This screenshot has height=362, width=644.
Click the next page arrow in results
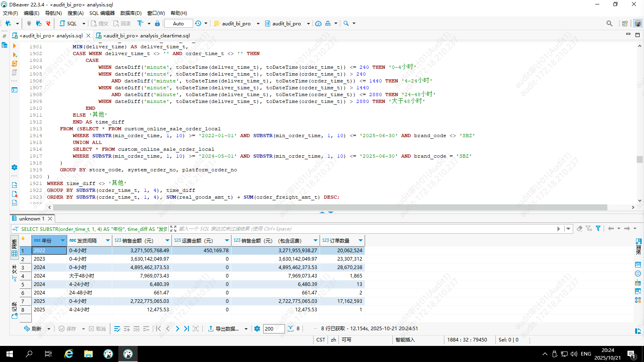tap(178, 329)
